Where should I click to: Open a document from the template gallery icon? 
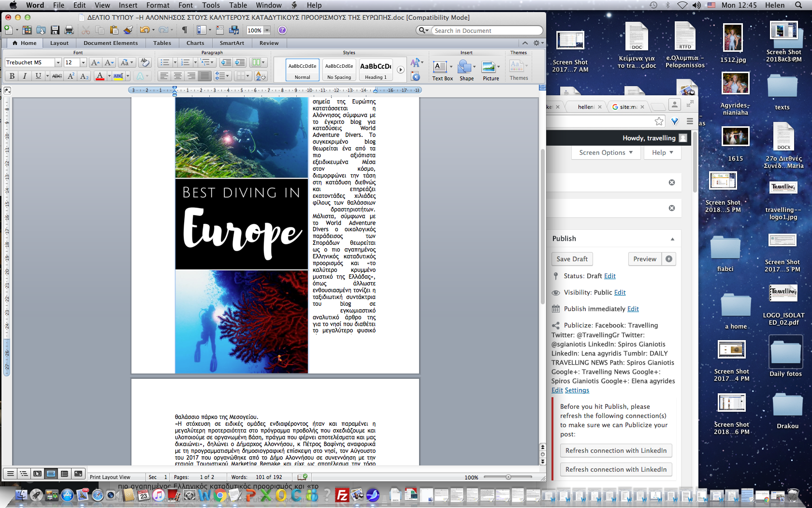pos(27,30)
